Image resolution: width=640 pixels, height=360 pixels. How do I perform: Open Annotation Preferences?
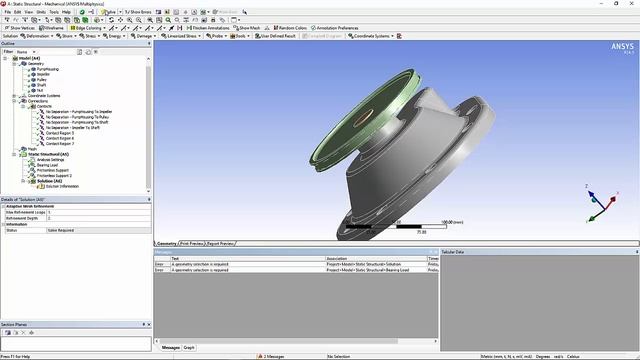click(x=335, y=28)
